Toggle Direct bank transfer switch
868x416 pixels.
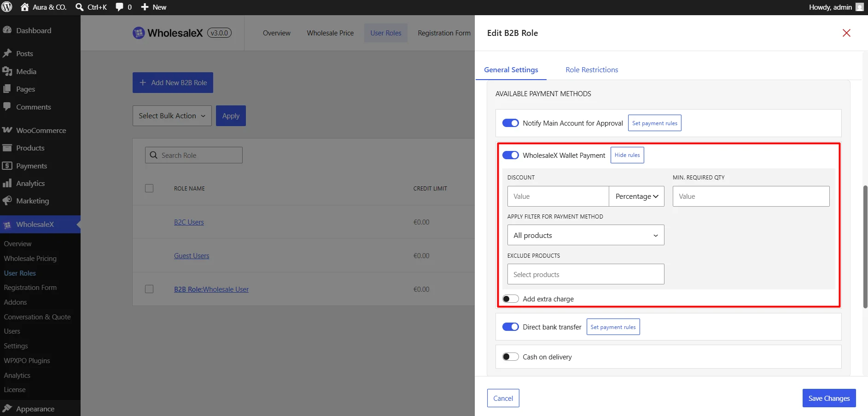(x=510, y=327)
